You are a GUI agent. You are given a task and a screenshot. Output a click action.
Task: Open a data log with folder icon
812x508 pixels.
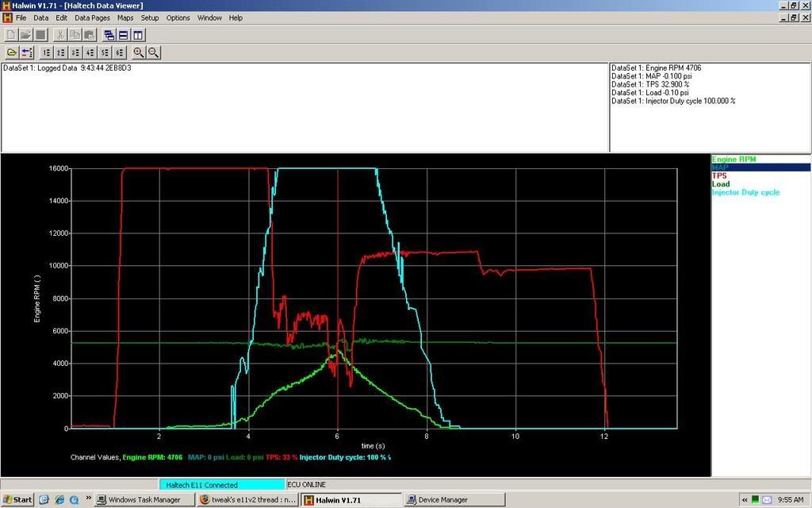(x=12, y=52)
